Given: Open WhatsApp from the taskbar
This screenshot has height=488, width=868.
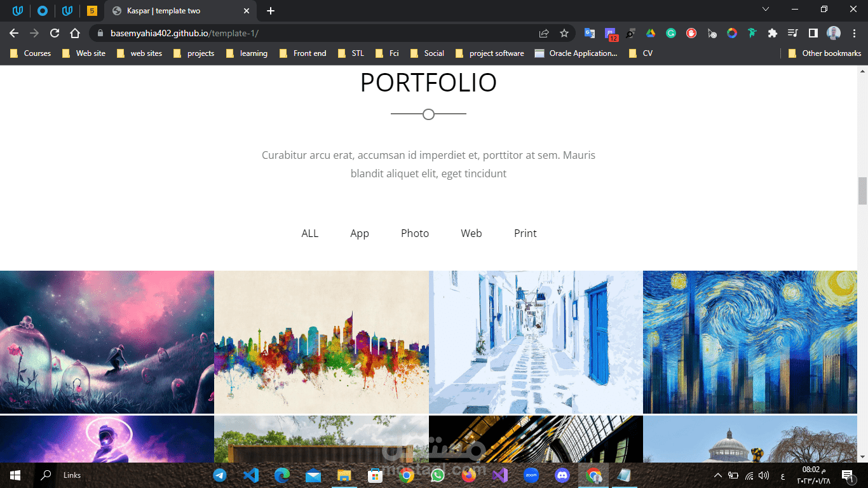Looking at the screenshot, I should [438, 475].
